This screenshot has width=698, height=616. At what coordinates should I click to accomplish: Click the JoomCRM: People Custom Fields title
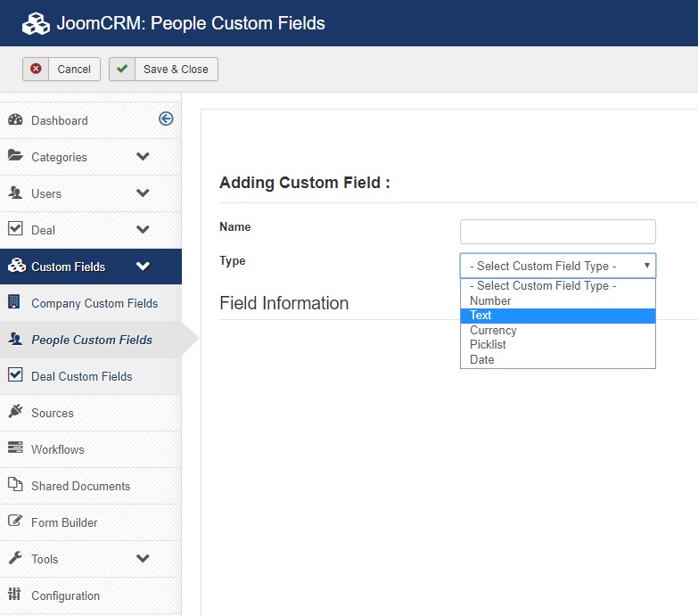[x=191, y=23]
